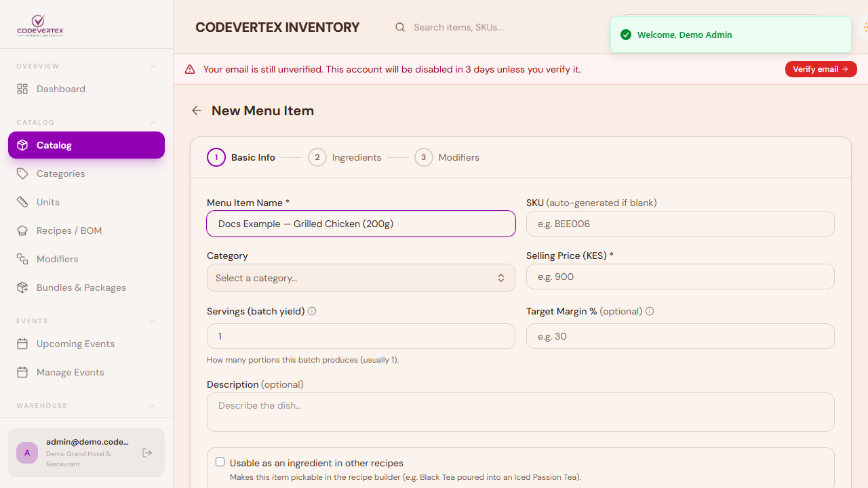
Task: Switch to the Basic Info step
Action: [241, 157]
